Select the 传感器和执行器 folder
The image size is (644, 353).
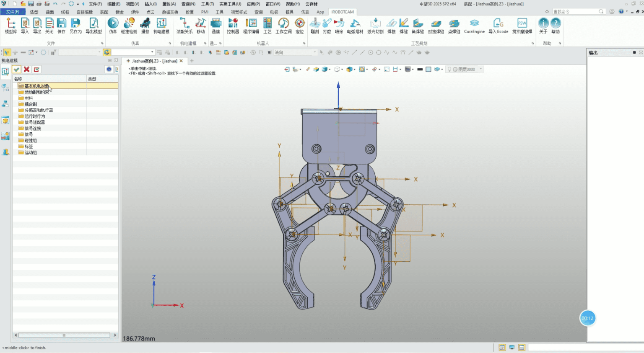coord(39,111)
